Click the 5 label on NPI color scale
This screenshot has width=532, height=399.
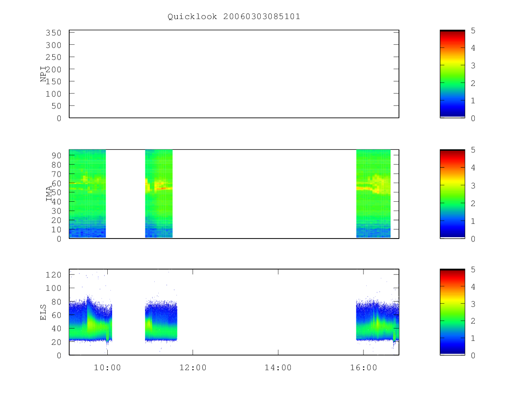pyautogui.click(x=473, y=31)
